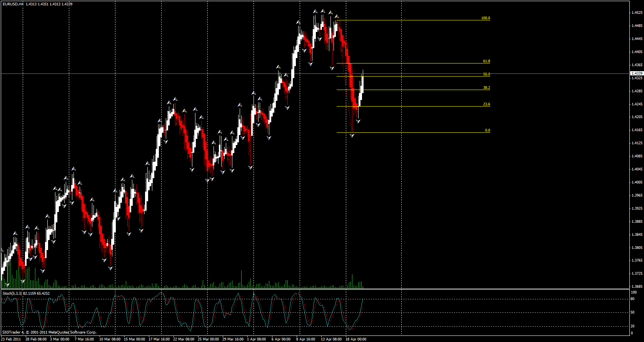The width and height of the screenshot is (644, 342).
Task: Click the 29 Mar 16:00 time label
Action: (233, 339)
